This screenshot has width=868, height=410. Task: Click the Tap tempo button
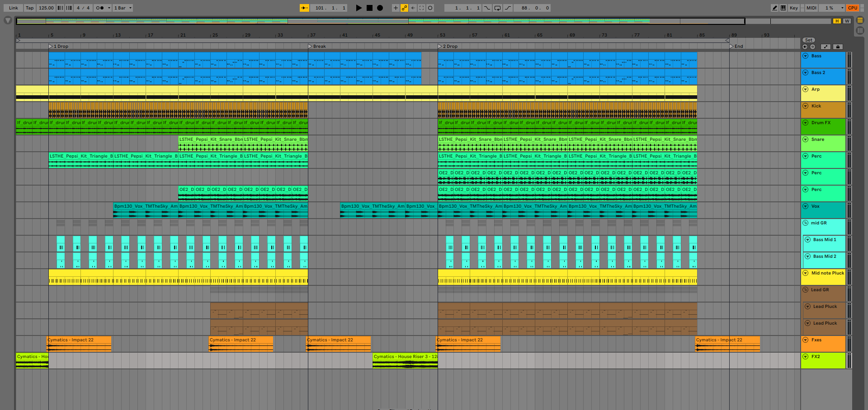coord(29,8)
